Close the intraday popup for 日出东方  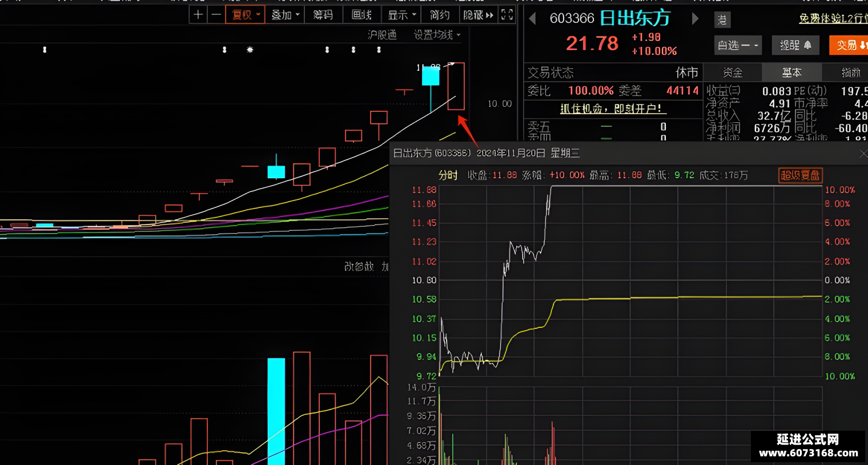[x=863, y=154]
